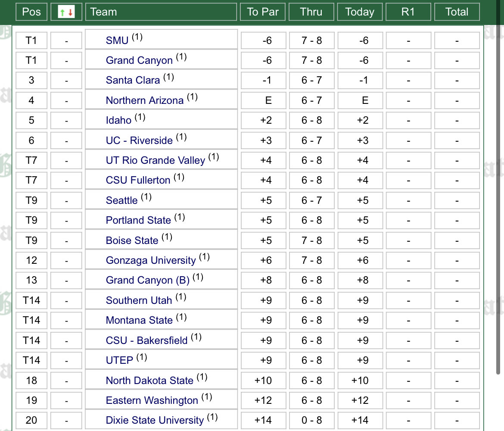Click the Pos cell 12 for Gonzaga

pyautogui.click(x=31, y=260)
